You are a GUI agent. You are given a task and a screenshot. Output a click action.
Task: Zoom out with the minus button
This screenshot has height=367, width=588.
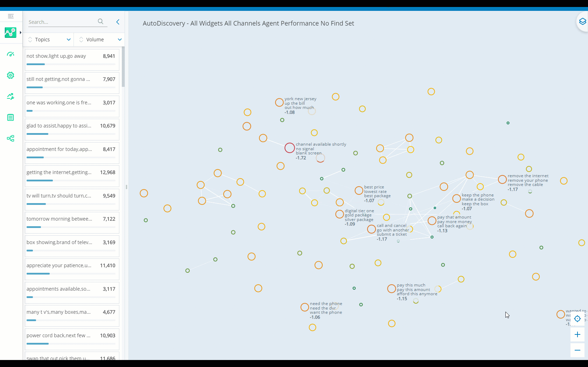point(577,350)
